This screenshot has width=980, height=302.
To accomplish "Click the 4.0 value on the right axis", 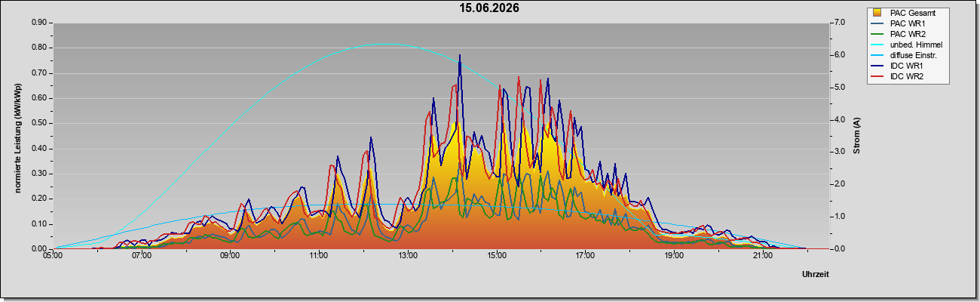I will 839,119.
